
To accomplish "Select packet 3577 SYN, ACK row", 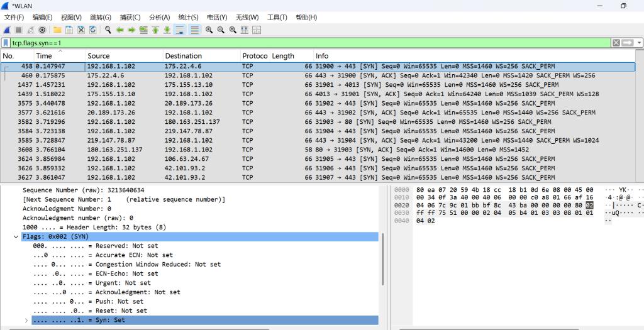I will (318, 113).
